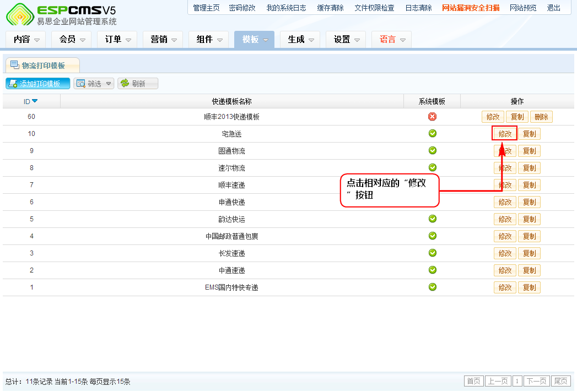Click green check icon in 中通速递 row
Screen dimensions: 577x392
pyautogui.click(x=433, y=270)
